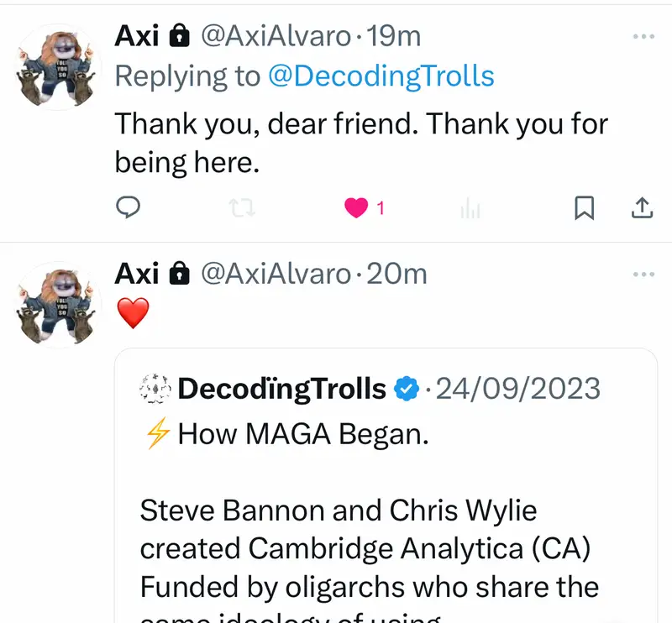672x623 pixels.
Task: Retweet the 'Thank you, dear friend' post
Action: pos(242,208)
